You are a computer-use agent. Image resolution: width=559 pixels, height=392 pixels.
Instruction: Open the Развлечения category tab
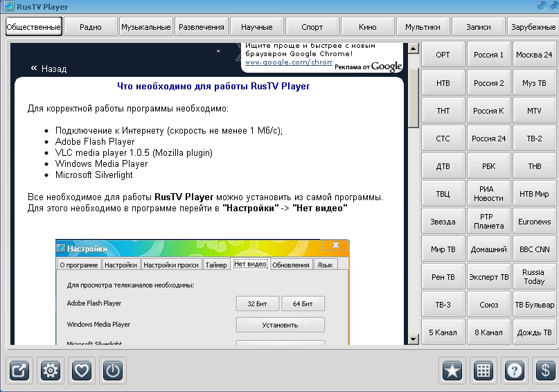202,27
